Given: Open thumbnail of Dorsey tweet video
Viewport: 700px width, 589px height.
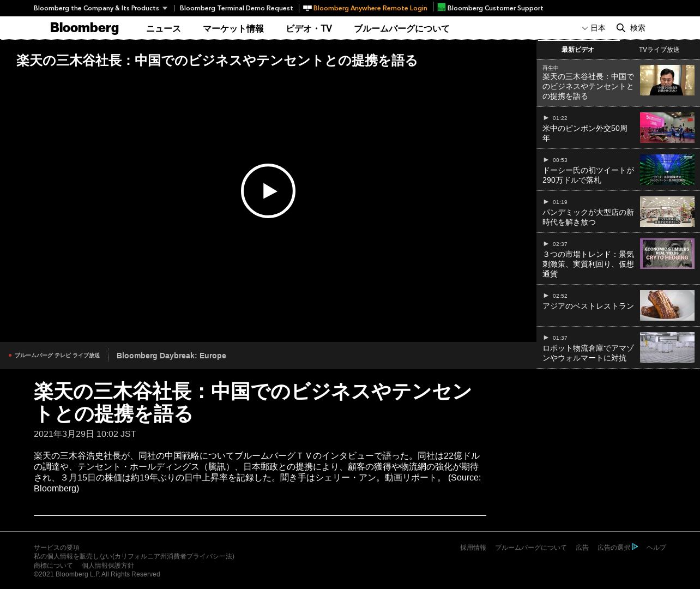Looking at the screenshot, I should coord(667,170).
